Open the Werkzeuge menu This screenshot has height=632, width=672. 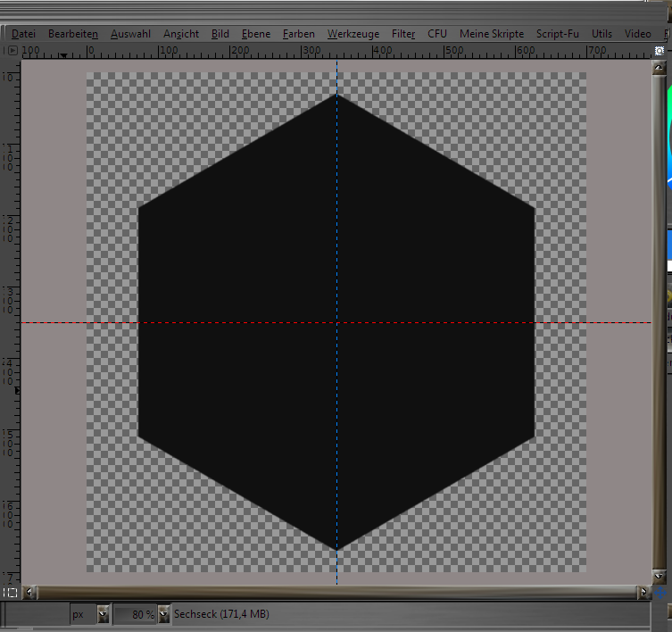pos(353,34)
